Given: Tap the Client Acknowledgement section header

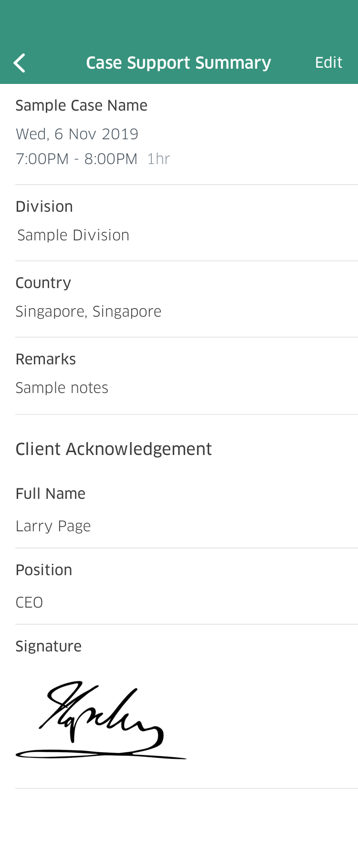Looking at the screenshot, I should coord(114,449).
